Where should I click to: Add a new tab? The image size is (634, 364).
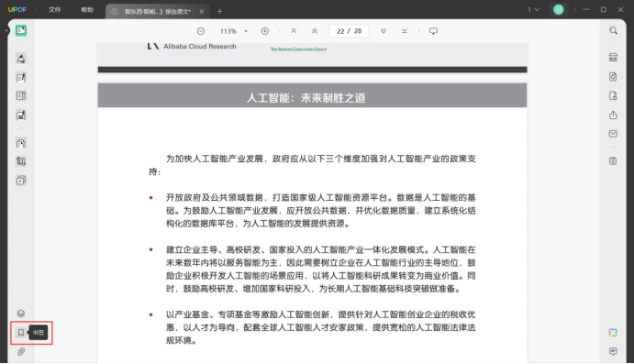tap(219, 11)
